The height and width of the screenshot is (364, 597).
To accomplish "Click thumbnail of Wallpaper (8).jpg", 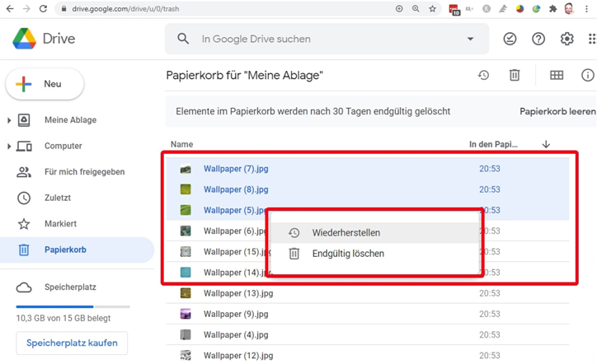I will point(186,189).
